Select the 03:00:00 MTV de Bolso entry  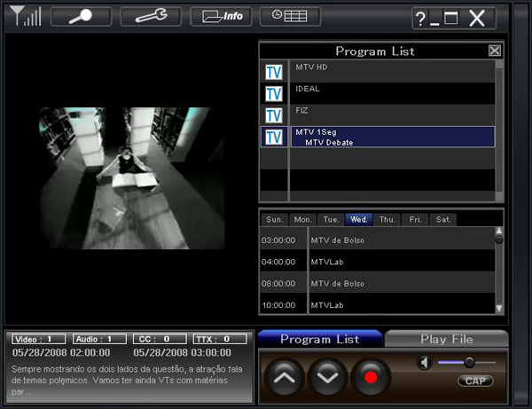coord(378,240)
